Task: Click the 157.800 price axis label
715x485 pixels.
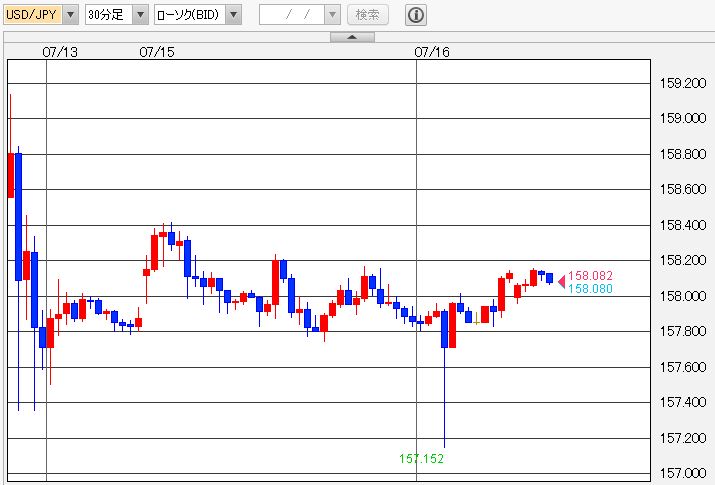Action: pyautogui.click(x=683, y=331)
